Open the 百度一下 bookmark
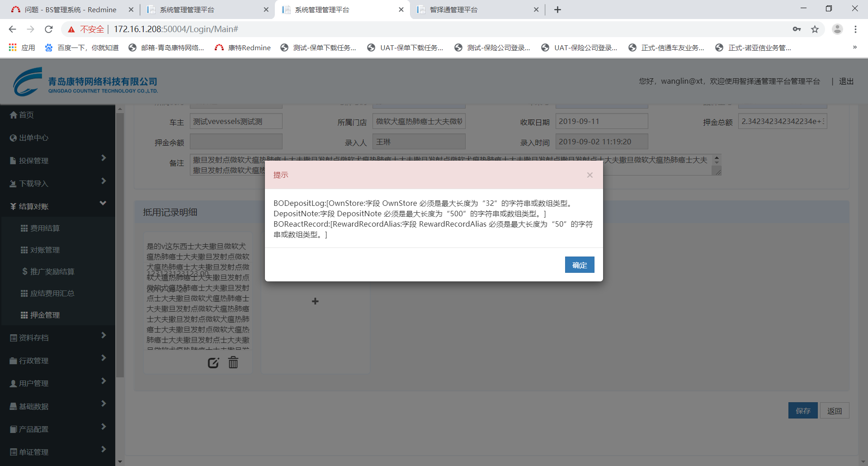 point(81,48)
